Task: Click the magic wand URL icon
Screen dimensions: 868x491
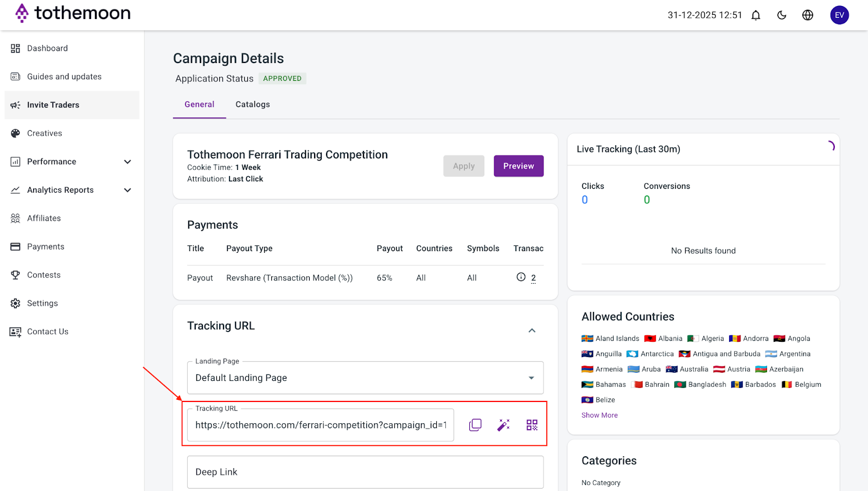Action: [x=503, y=425]
